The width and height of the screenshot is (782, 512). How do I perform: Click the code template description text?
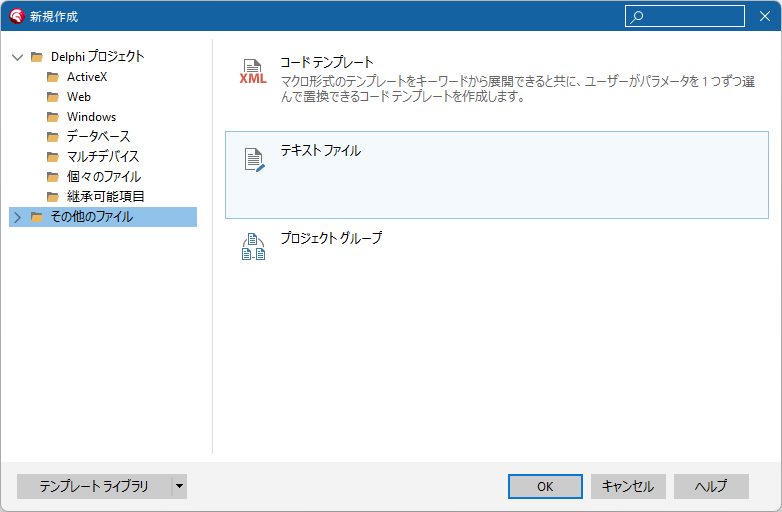click(518, 89)
